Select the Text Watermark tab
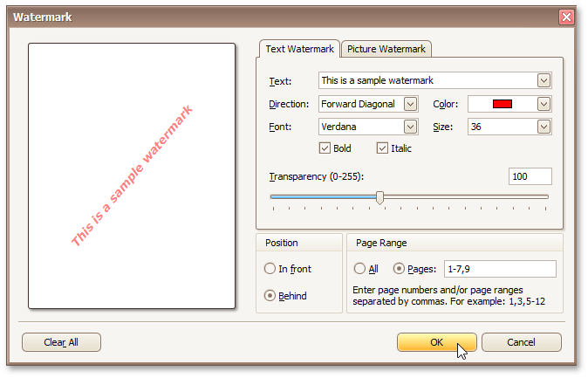This screenshot has width=588, height=378. click(x=299, y=49)
